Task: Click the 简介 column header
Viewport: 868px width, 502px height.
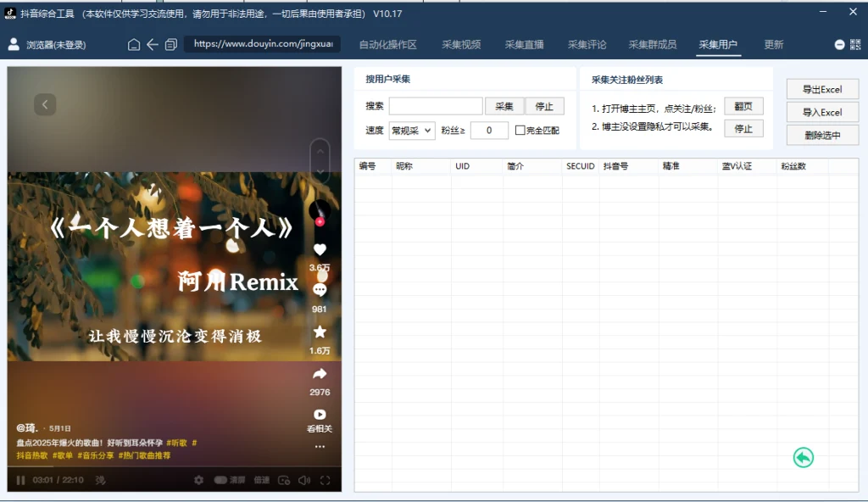Action: tap(515, 166)
